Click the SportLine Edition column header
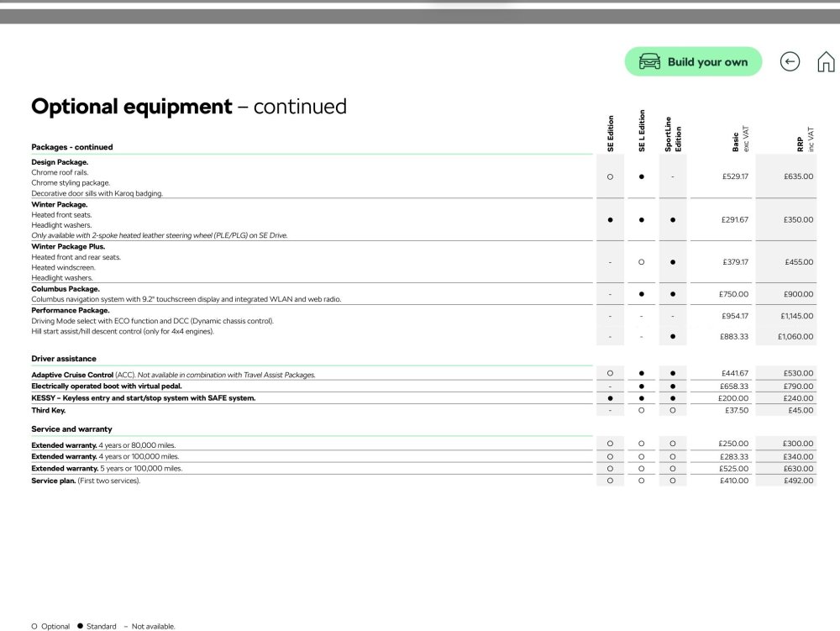840x631 pixels. coord(673,134)
